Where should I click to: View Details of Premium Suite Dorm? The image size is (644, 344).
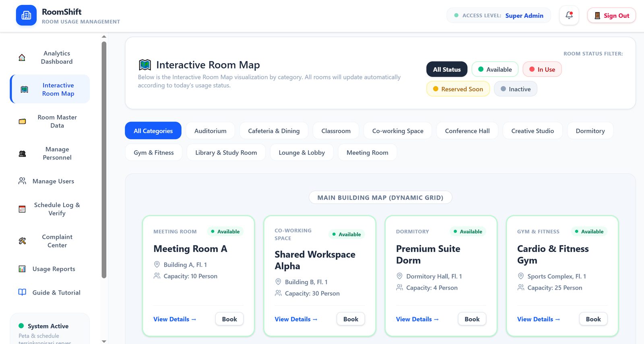coord(417,319)
